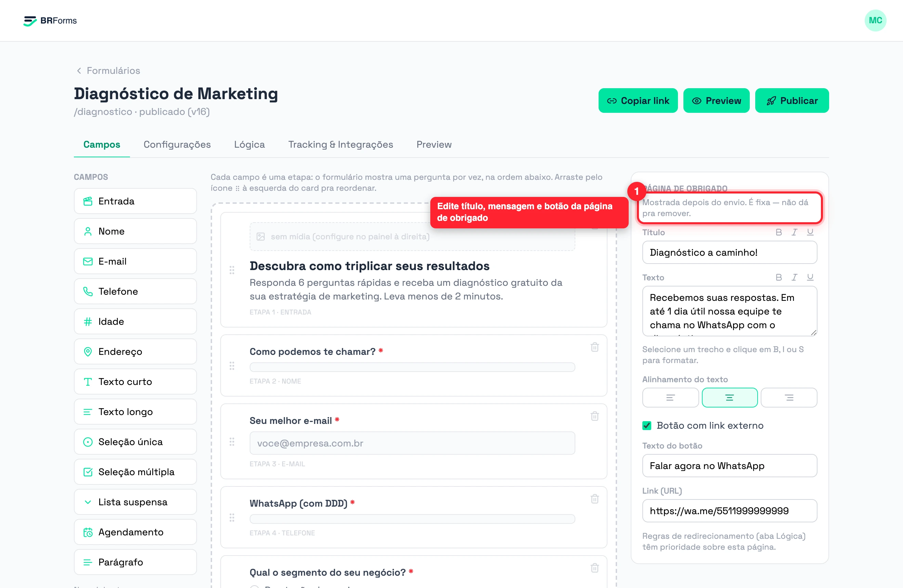
Task: Click the Copiar link button
Action: pyautogui.click(x=638, y=101)
